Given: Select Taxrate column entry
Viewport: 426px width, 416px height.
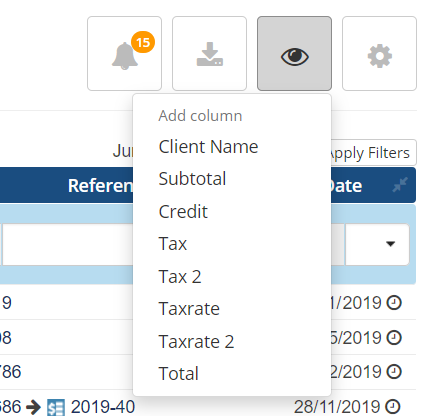Looking at the screenshot, I should pos(189,308).
